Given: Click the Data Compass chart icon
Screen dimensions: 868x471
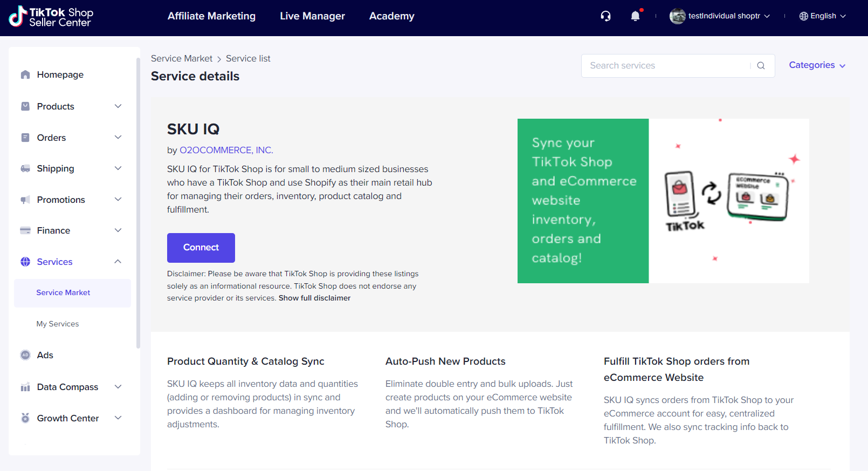Looking at the screenshot, I should click(25, 387).
